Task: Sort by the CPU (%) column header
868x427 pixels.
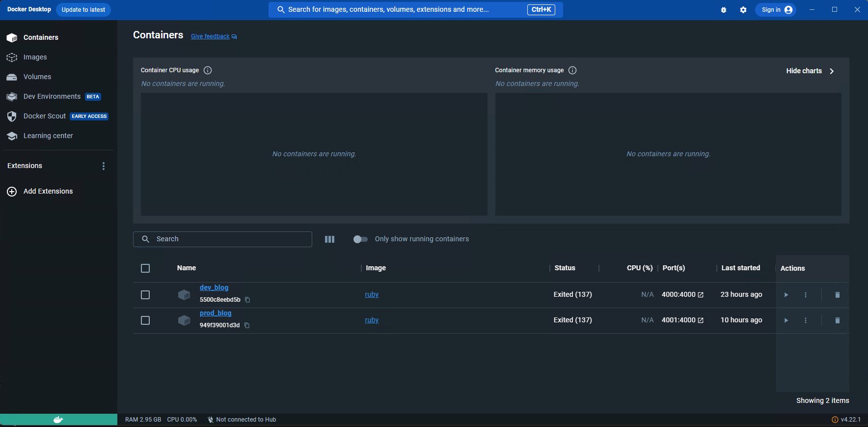Action: 640,268
